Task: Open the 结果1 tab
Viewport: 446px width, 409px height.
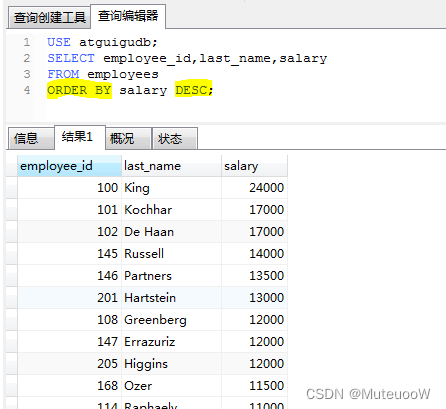Action: click(80, 137)
